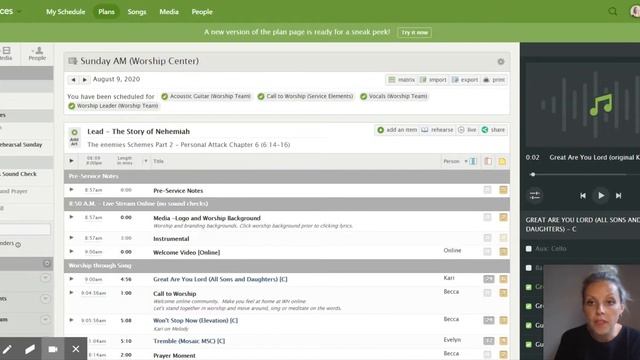
Task: Click Call to Worship (Service Elements) position
Action: click(305, 96)
